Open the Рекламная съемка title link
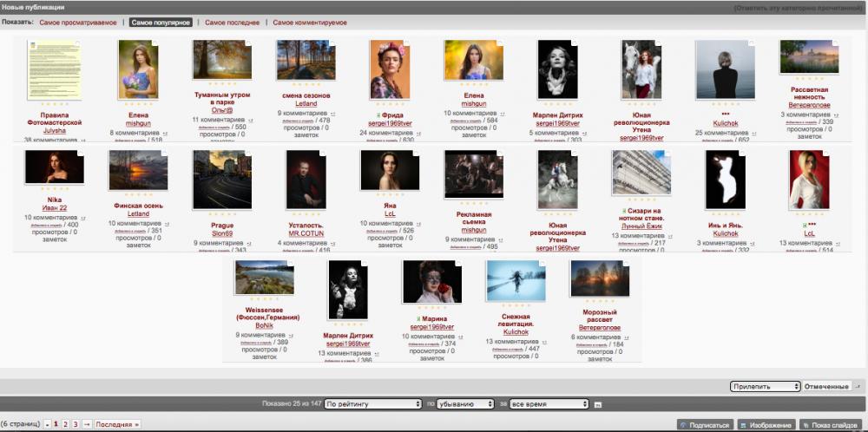This screenshot has width=868, height=432. [x=474, y=218]
